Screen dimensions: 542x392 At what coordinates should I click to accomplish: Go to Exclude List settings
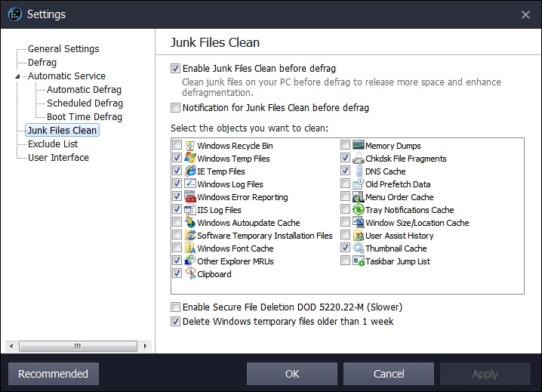click(53, 144)
